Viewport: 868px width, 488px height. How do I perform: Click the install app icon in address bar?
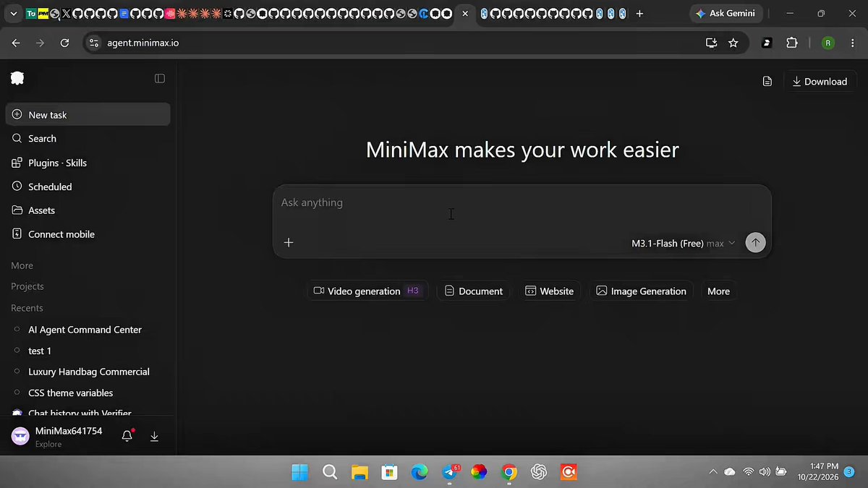(712, 43)
